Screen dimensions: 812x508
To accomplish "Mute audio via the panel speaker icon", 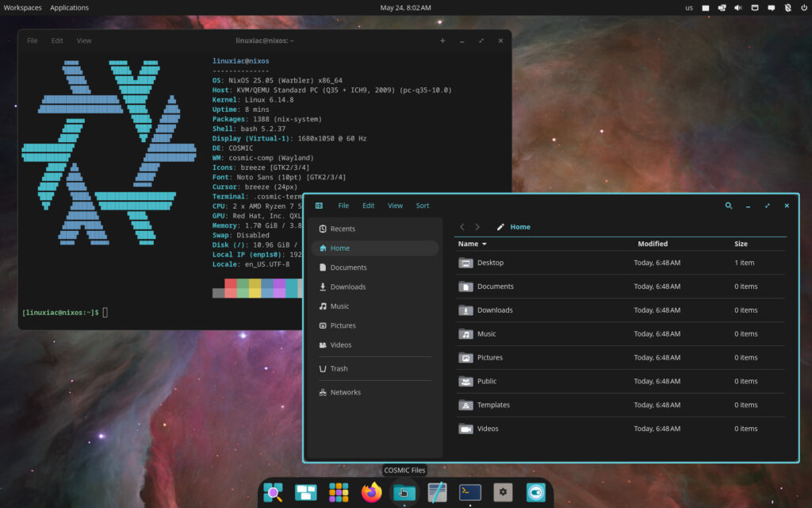I will [737, 7].
